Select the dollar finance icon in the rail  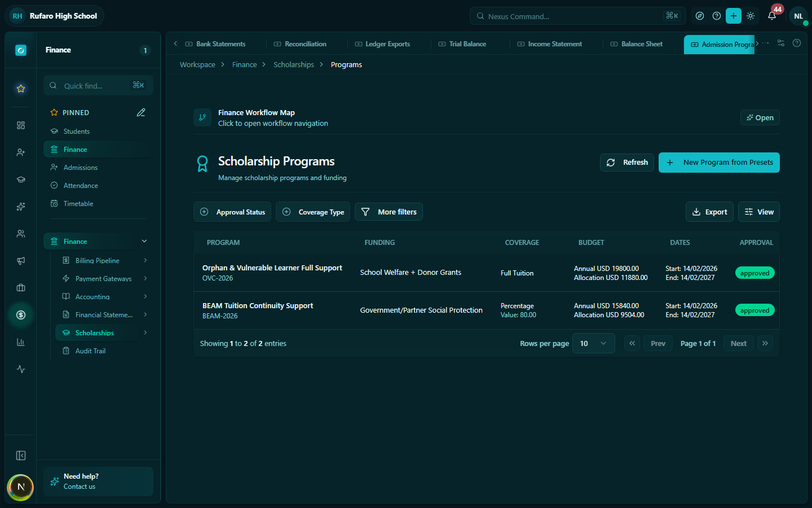coord(21,315)
